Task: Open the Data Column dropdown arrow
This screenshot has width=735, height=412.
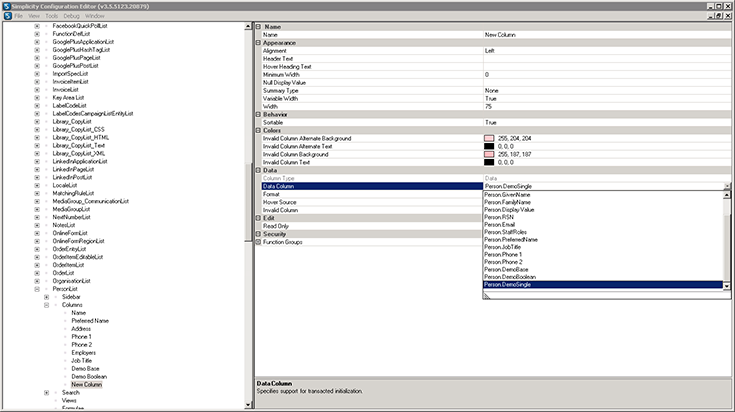Action: pyautogui.click(x=728, y=186)
